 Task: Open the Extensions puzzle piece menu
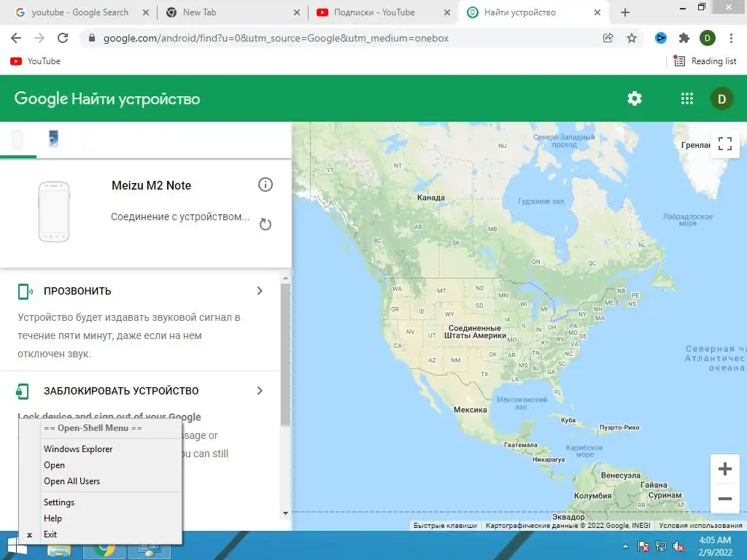coord(684,38)
